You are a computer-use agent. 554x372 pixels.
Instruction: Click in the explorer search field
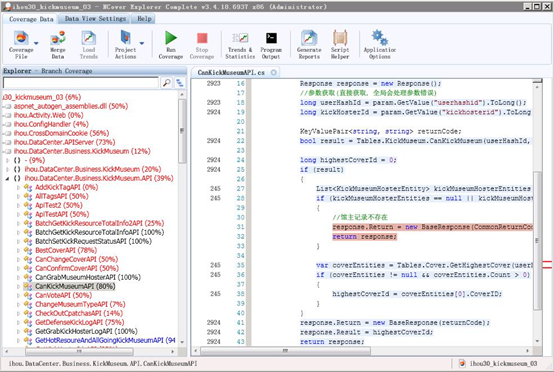coord(81,83)
